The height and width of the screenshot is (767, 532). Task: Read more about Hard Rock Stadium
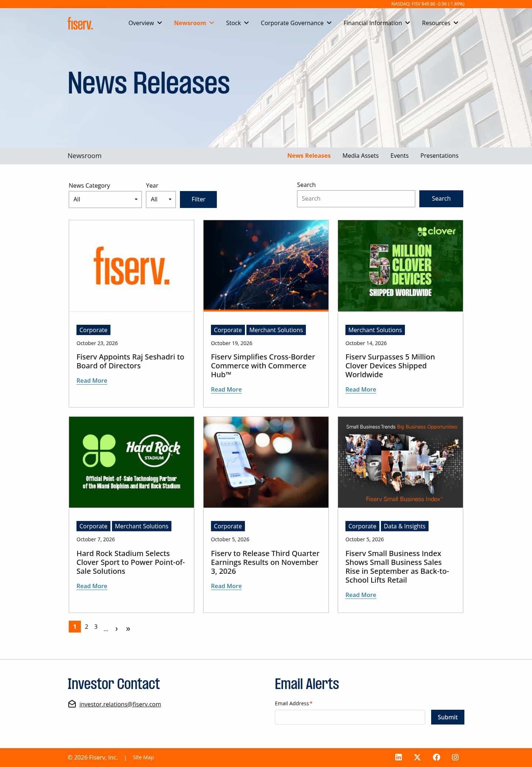(x=92, y=586)
